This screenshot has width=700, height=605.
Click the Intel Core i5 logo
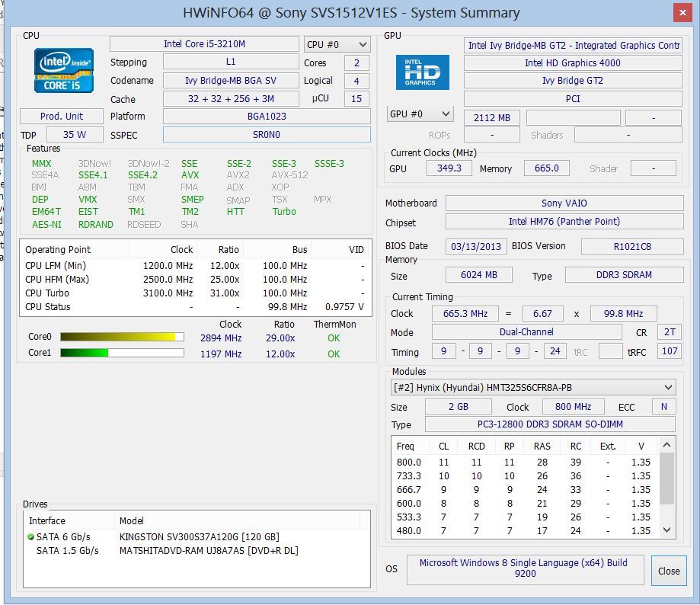click(x=64, y=71)
